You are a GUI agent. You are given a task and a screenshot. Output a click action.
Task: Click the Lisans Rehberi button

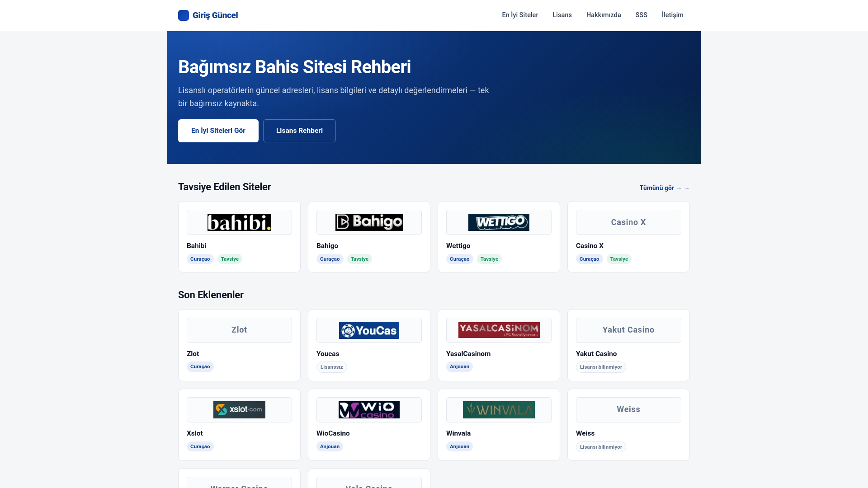coord(299,131)
